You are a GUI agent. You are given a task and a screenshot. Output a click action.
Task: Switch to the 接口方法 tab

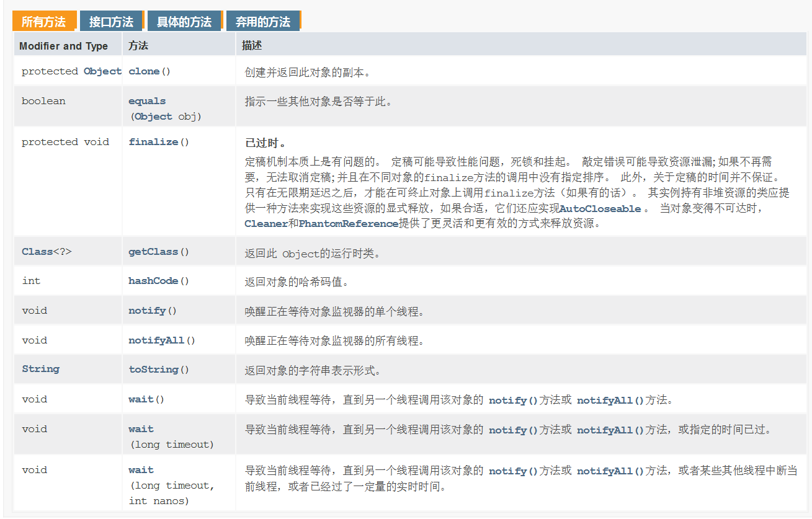(112, 22)
